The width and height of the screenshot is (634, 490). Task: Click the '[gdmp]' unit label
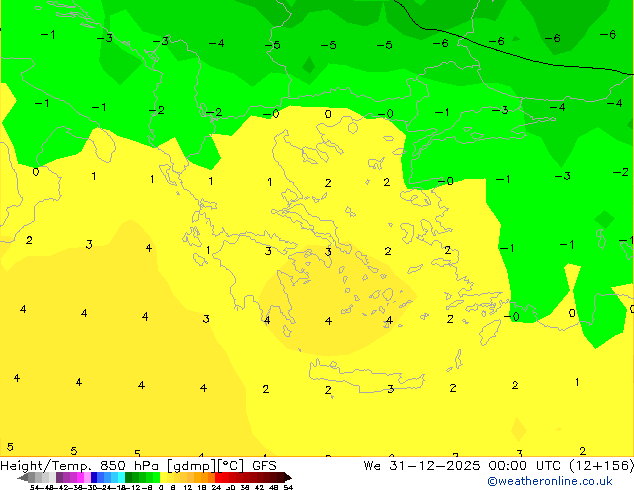point(192,466)
